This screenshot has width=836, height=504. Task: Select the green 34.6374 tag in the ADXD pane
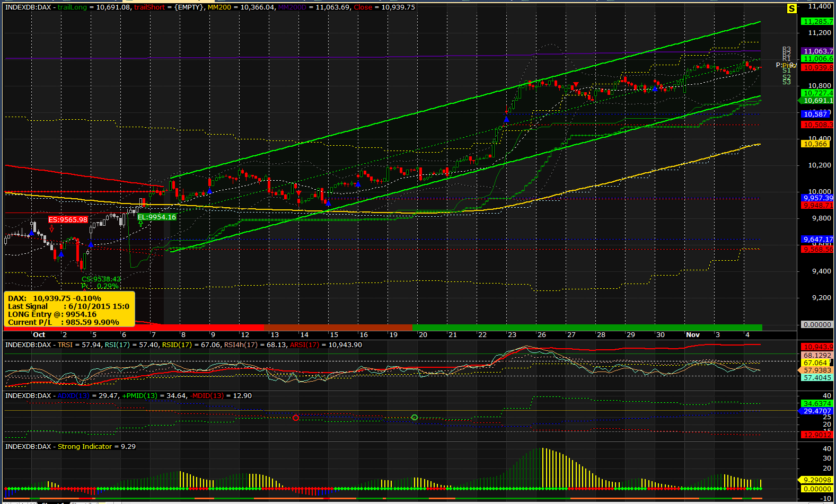[x=817, y=404]
